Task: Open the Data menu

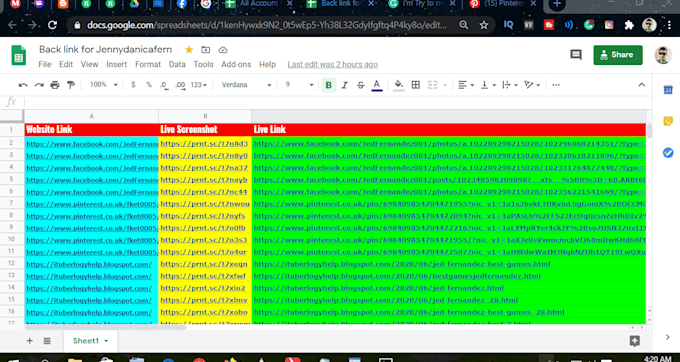Action: click(177, 64)
